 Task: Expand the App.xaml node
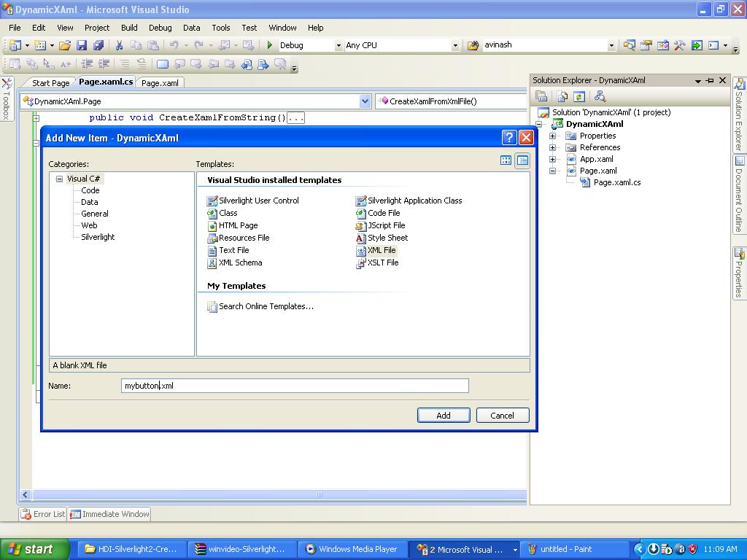553,159
